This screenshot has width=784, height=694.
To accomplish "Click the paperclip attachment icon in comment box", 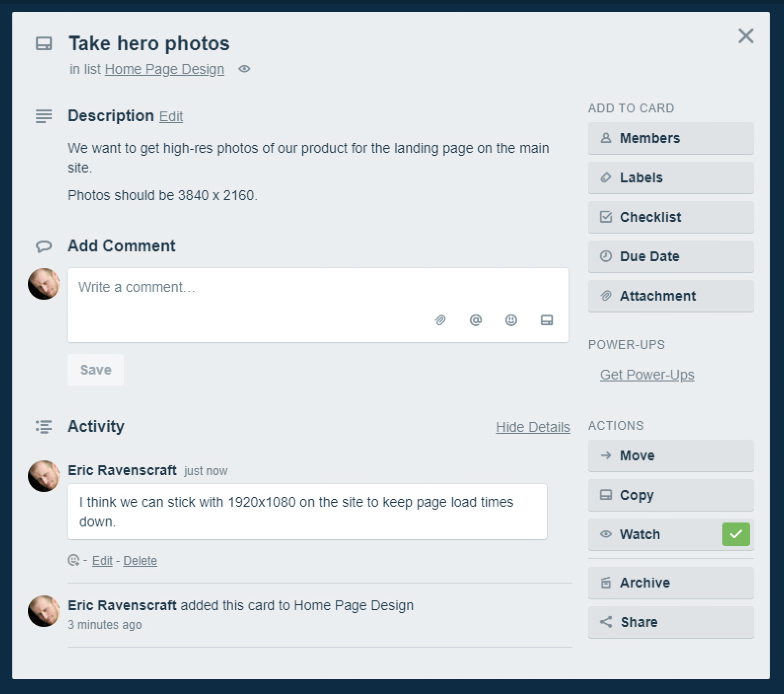I will pyautogui.click(x=440, y=320).
